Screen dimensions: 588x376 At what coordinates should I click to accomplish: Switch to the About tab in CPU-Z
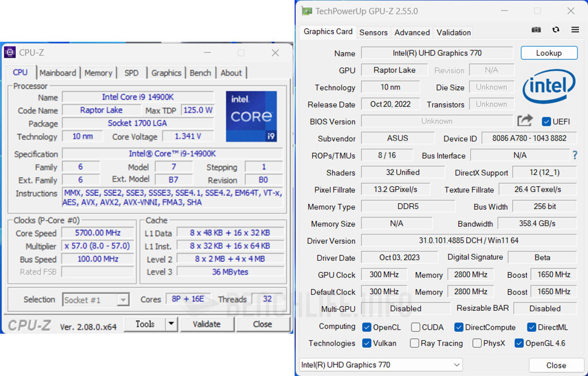[x=231, y=73]
